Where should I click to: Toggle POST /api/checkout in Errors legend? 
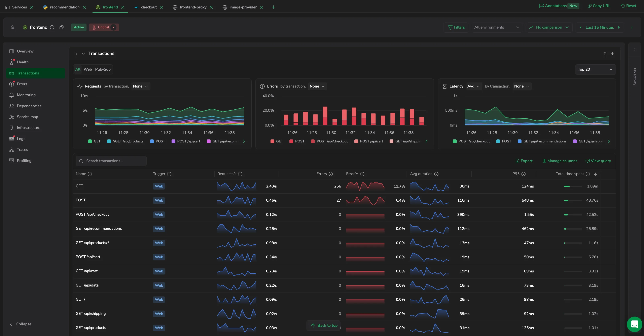(329, 141)
